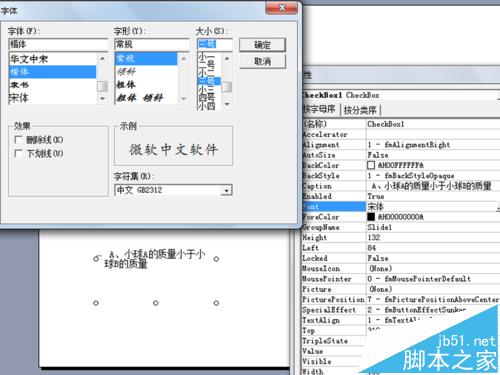Click the 宋体 value of Font property
Image resolution: width=500 pixels, height=375 pixels.
click(x=376, y=207)
